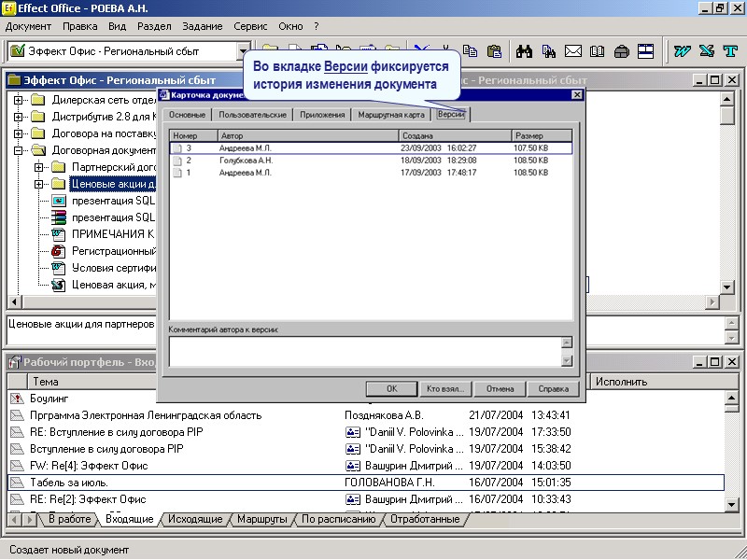Click the window layout icon in toolbar
The width and height of the screenshot is (747, 560).
[x=645, y=51]
